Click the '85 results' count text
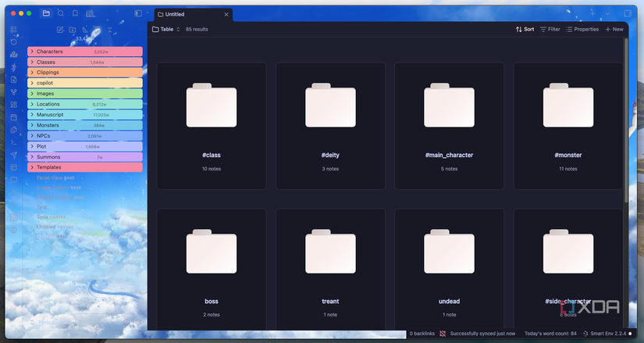Viewport: 644px width, 343px height. 197,29
